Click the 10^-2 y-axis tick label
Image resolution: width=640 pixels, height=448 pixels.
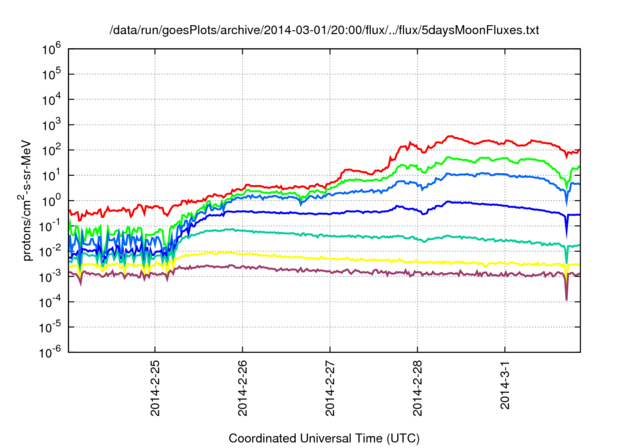point(51,251)
